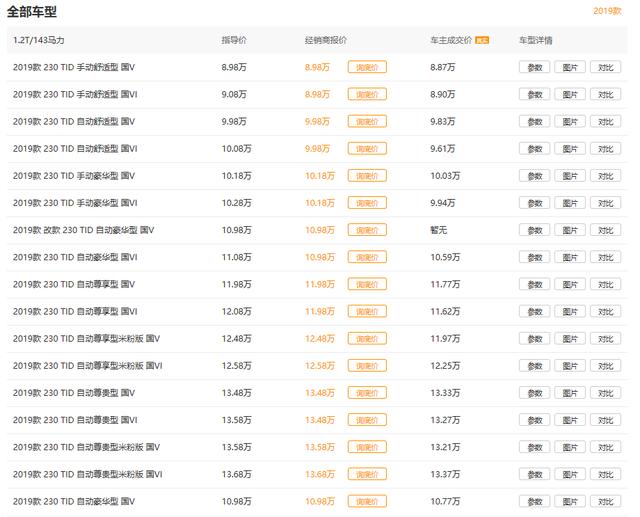This screenshot has height=517, width=640.
Task: Click 对比 in the 11.62万 deal price row
Action: [x=605, y=311]
